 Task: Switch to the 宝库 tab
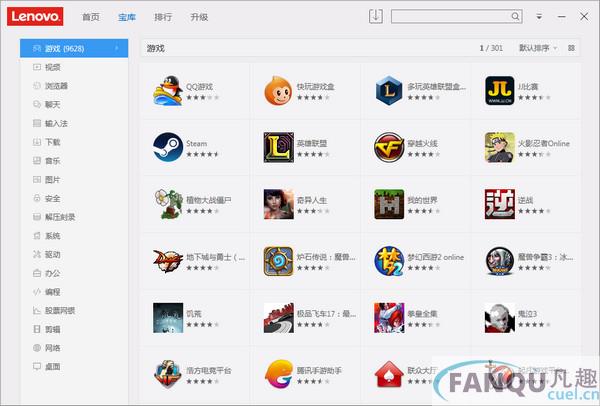click(x=127, y=17)
